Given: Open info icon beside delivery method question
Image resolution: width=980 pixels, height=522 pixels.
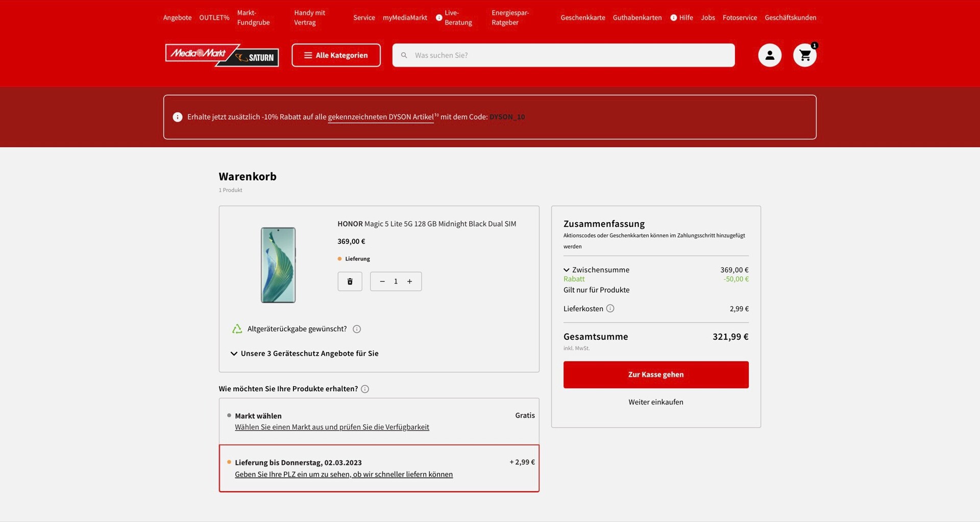Looking at the screenshot, I should 365,389.
